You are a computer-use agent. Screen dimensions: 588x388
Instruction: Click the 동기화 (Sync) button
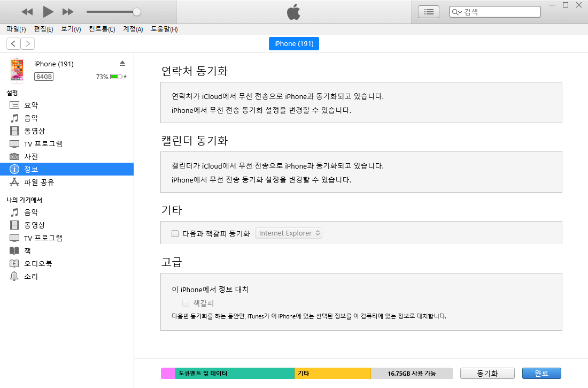(x=487, y=374)
